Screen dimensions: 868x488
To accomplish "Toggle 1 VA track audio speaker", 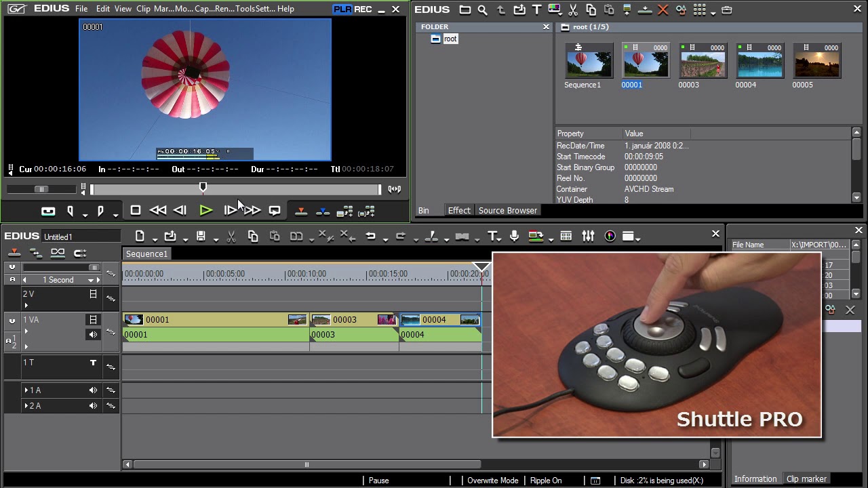I will coord(93,334).
